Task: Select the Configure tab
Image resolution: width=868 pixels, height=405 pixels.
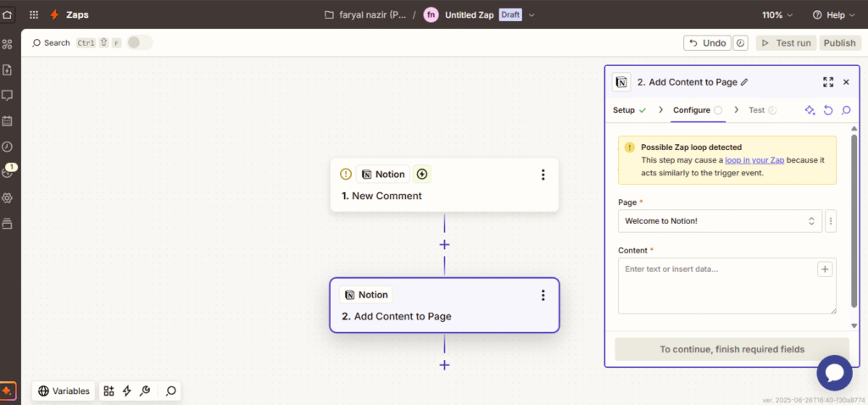Action: 698,110
